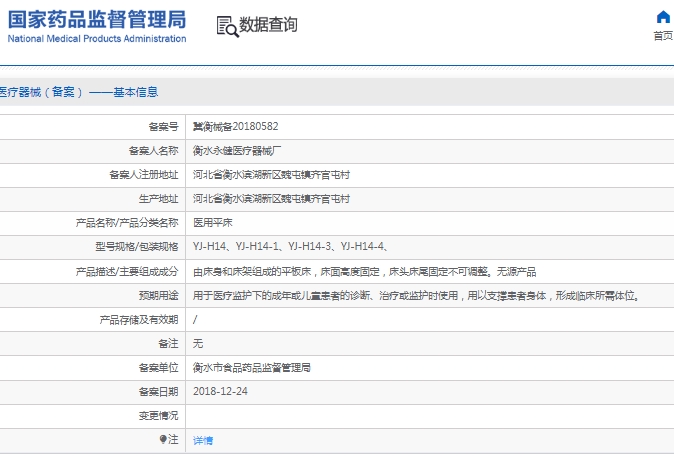Click National Medical Products Administration subtitle
Image resolution: width=674 pixels, height=461 pixels.
[97, 39]
